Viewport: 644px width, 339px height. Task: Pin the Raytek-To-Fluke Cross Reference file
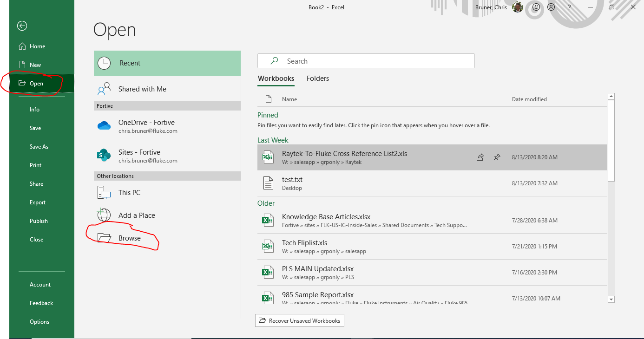tap(497, 157)
